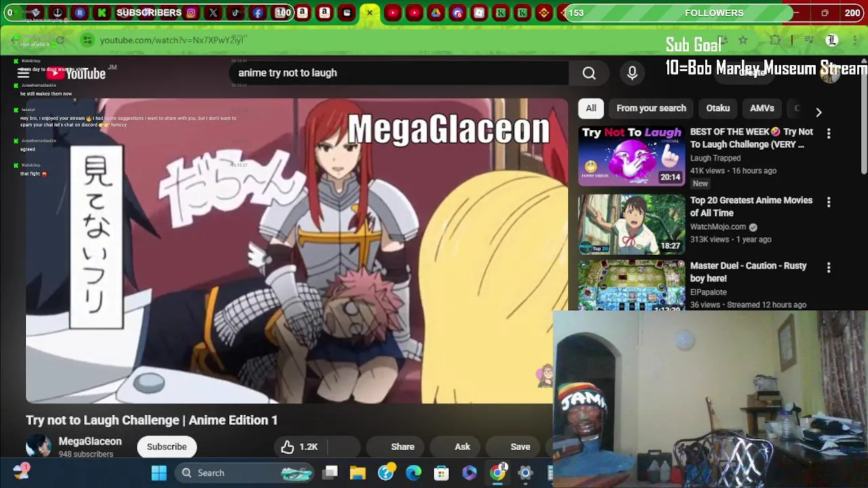
Task: Switch to the Google Drive browser tab
Action: coord(435,13)
